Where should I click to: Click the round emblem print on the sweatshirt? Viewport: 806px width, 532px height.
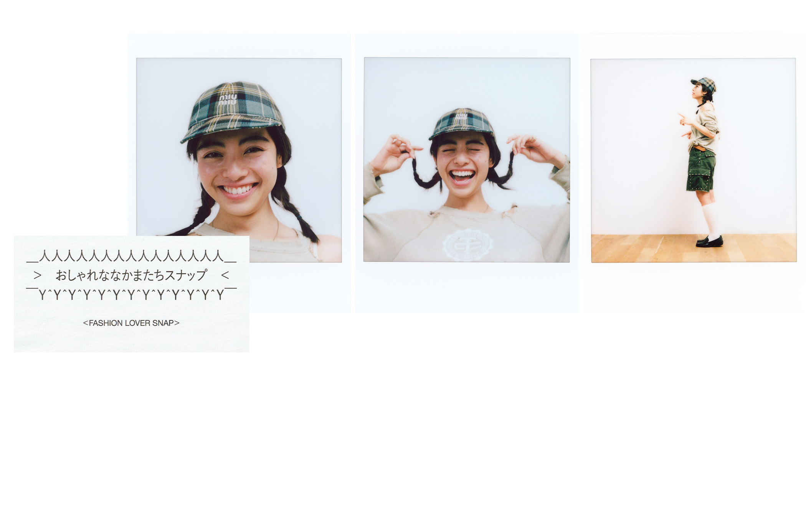pos(468,244)
